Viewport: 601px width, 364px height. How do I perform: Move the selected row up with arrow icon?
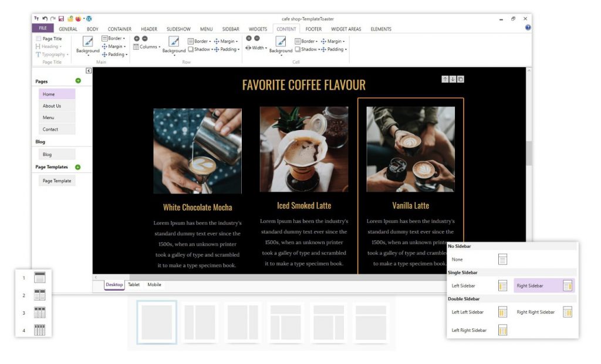coord(445,78)
